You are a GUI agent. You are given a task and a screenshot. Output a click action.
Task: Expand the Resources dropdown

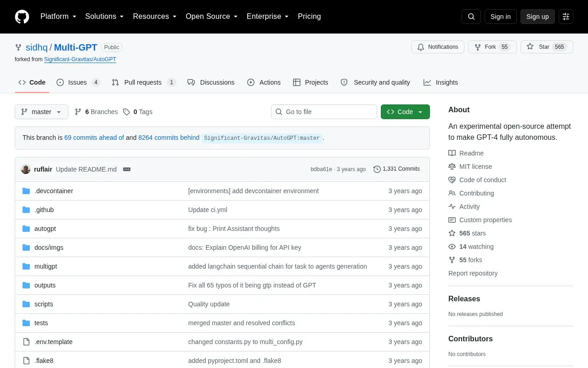pos(155,17)
